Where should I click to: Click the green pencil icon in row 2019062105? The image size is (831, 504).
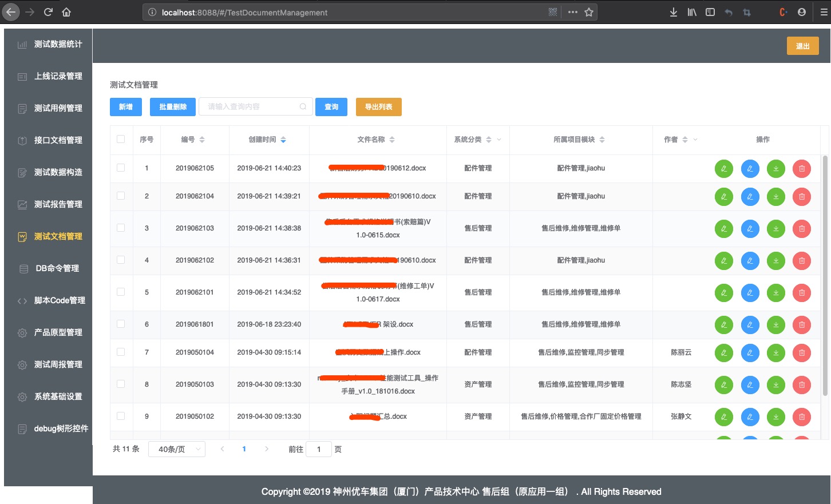[x=724, y=169]
